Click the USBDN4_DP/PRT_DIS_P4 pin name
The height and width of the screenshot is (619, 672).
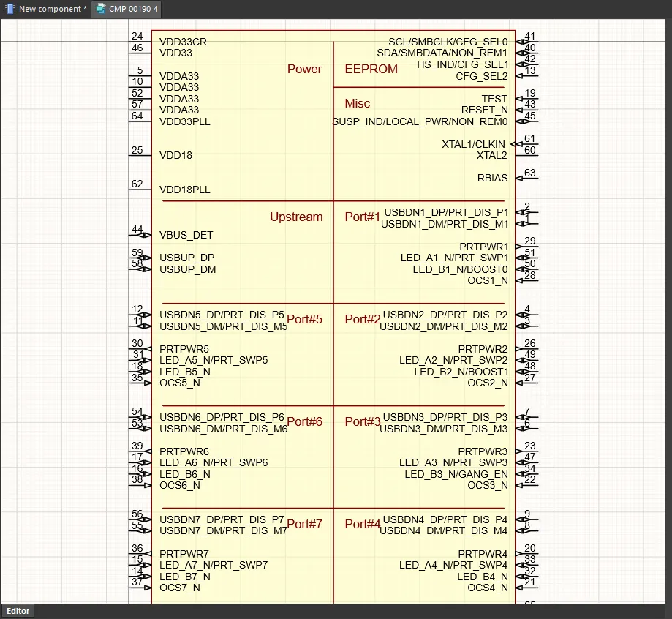[x=445, y=519]
